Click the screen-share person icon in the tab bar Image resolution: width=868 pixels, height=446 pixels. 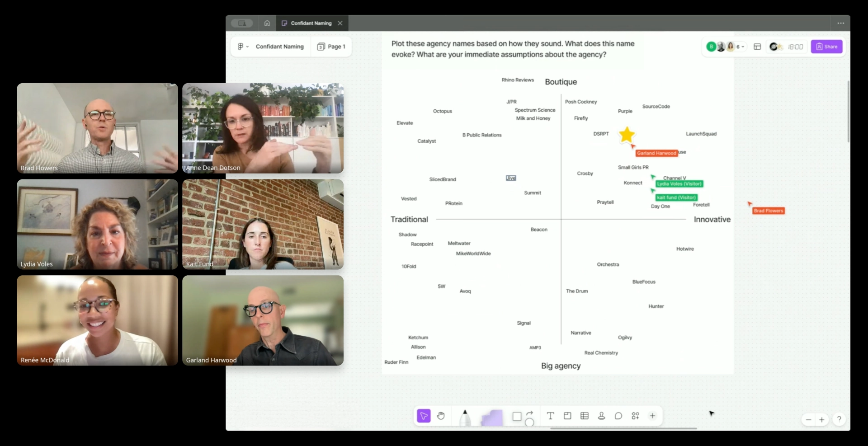pyautogui.click(x=242, y=23)
